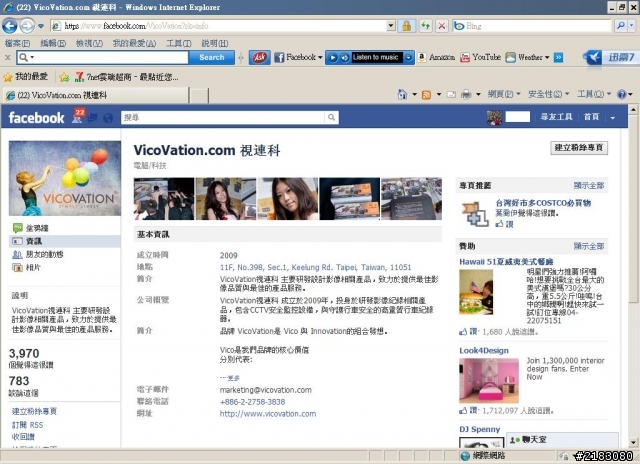The height and width of the screenshot is (464, 640).
Task: Click the pink bedroom Look4Design ad image
Action: click(489, 380)
